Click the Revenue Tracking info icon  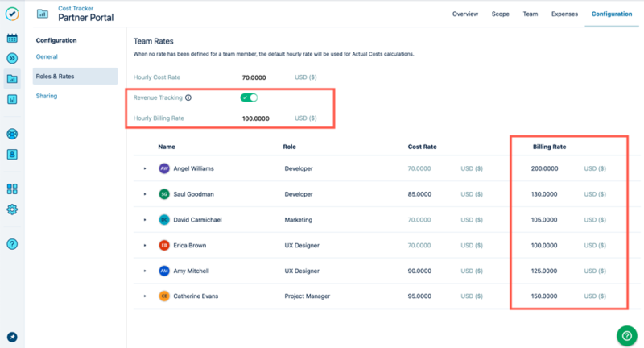tap(188, 97)
